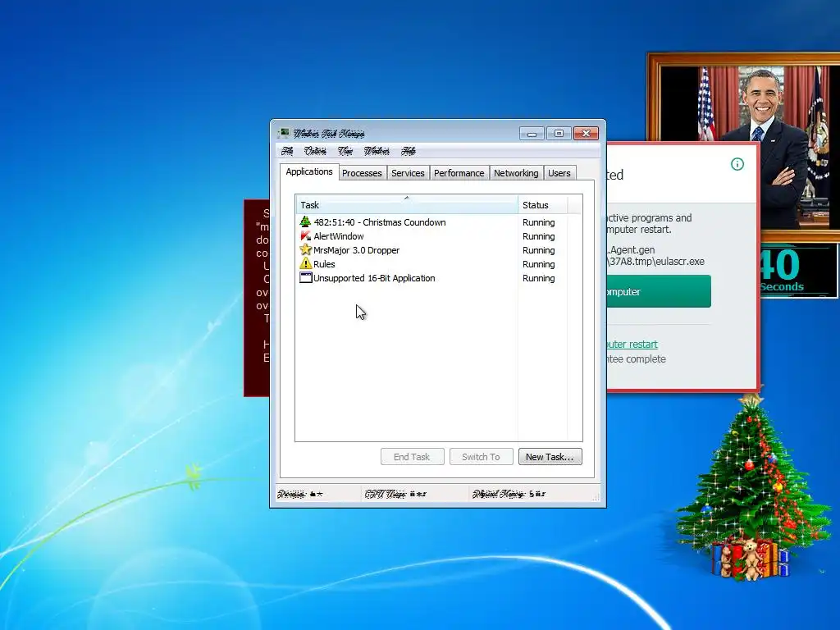Click the New Task... button
This screenshot has height=630, width=840.
tap(550, 457)
